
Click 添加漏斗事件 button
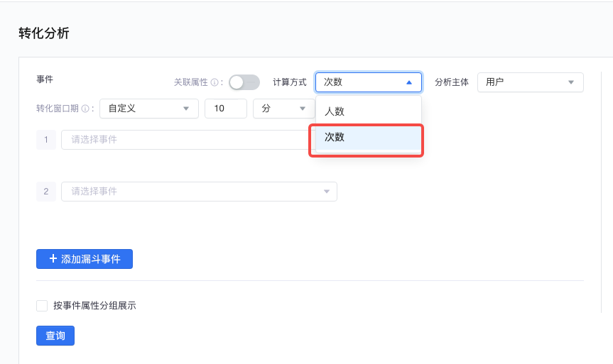click(x=85, y=259)
